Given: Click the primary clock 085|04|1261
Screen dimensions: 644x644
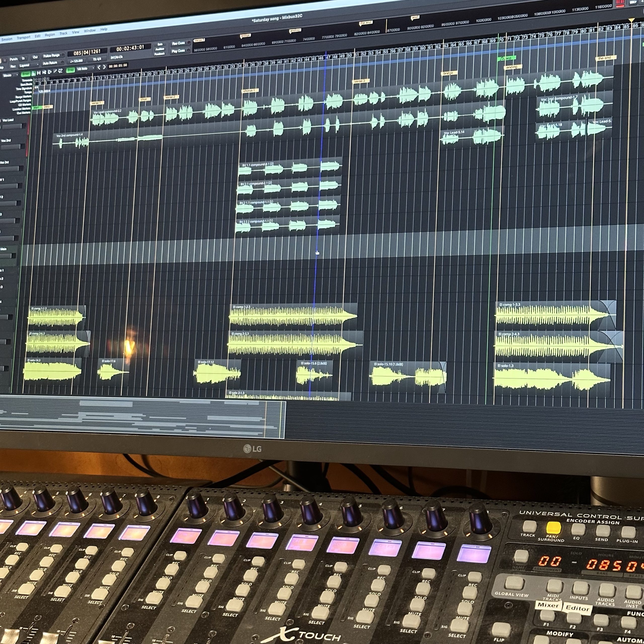Looking at the screenshot, I should point(87,52).
